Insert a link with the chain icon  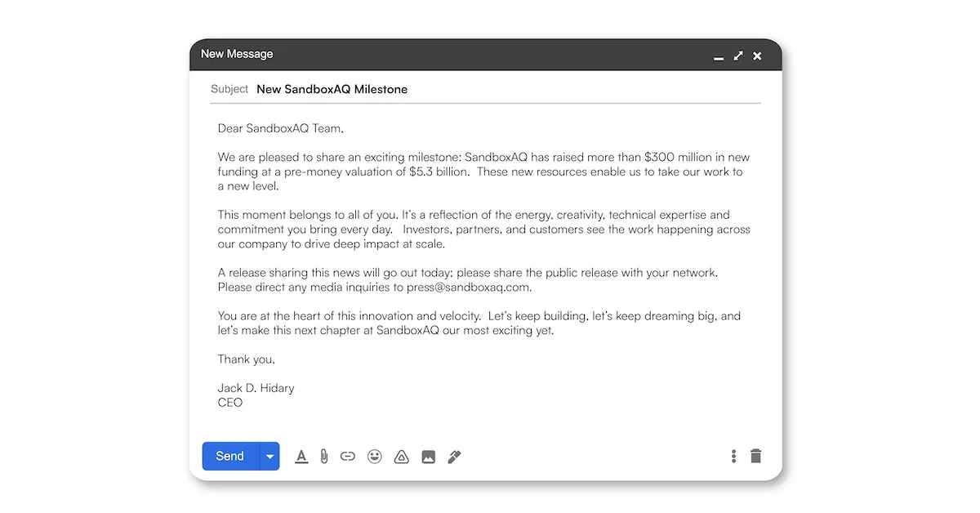point(348,457)
